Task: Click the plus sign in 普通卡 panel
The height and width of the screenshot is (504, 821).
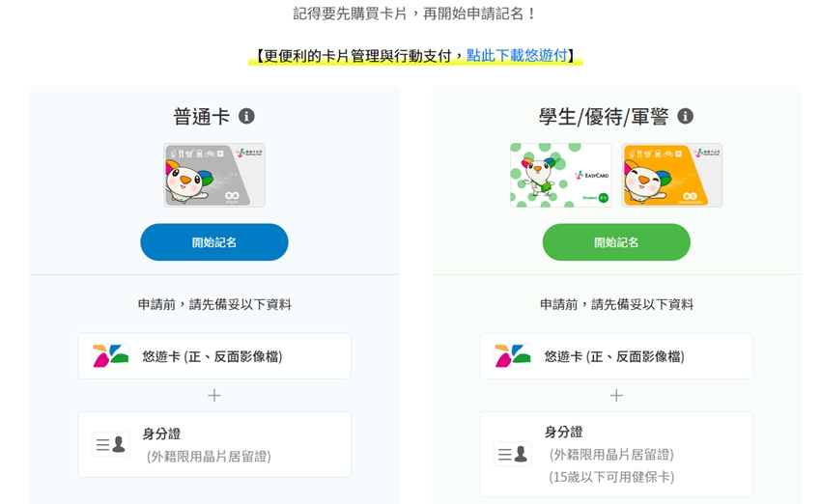Action: pos(214,395)
